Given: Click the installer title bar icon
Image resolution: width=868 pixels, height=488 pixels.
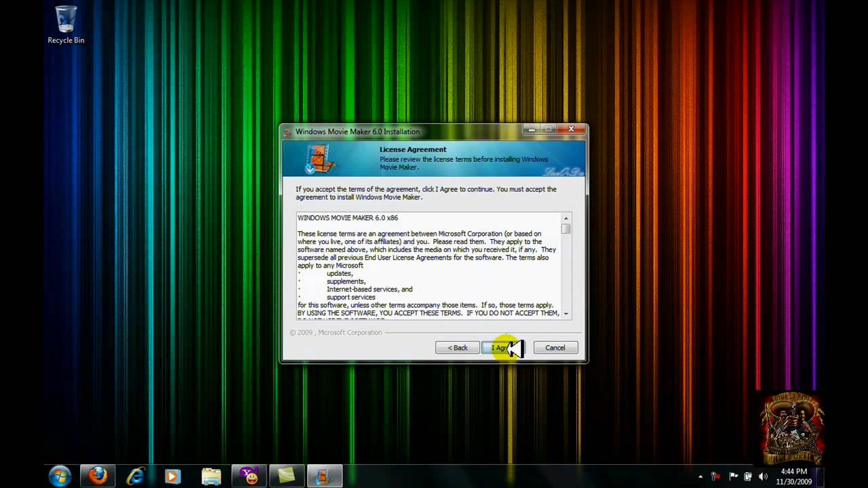Looking at the screenshot, I should [288, 131].
